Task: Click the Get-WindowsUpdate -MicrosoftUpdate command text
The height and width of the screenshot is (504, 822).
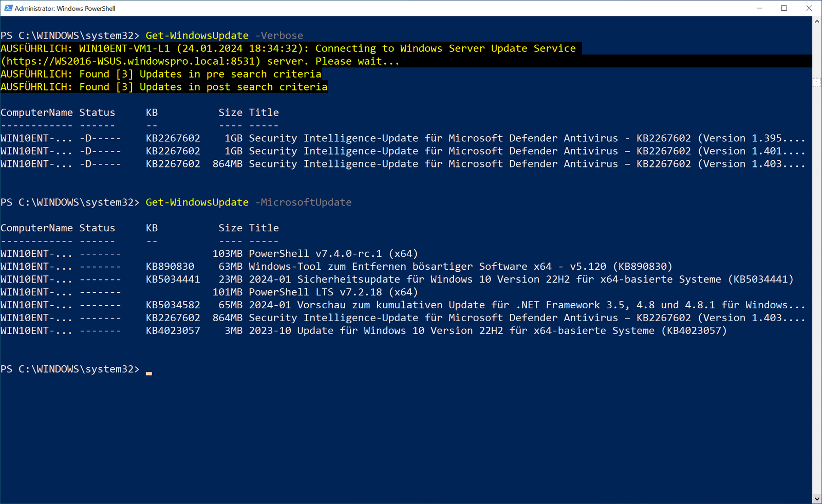Action: click(x=197, y=202)
